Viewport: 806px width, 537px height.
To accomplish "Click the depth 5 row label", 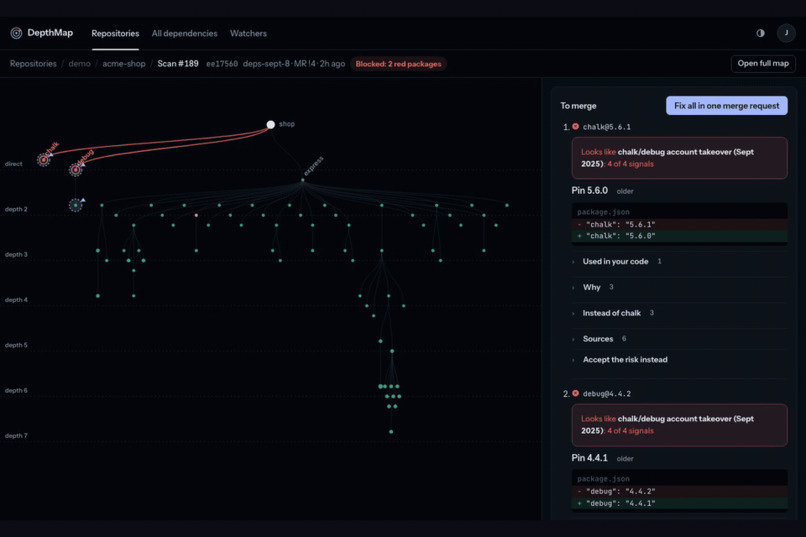I will 16,345.
